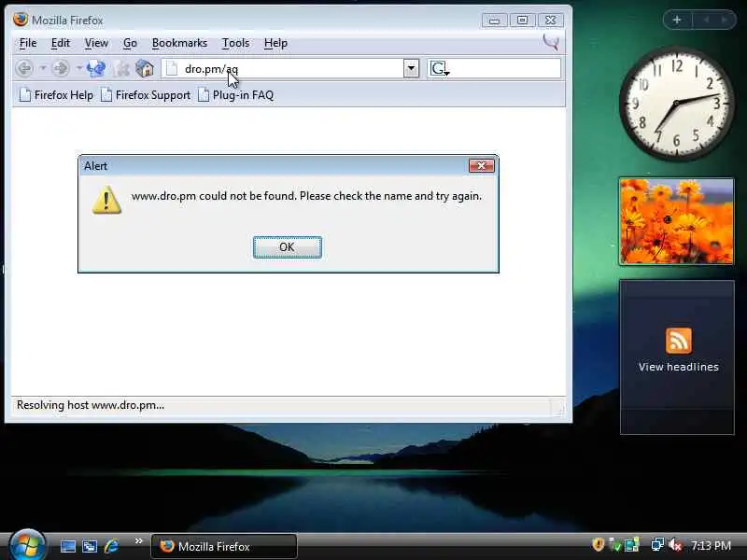Go to the Home page icon
The image size is (747, 560).
145,68
